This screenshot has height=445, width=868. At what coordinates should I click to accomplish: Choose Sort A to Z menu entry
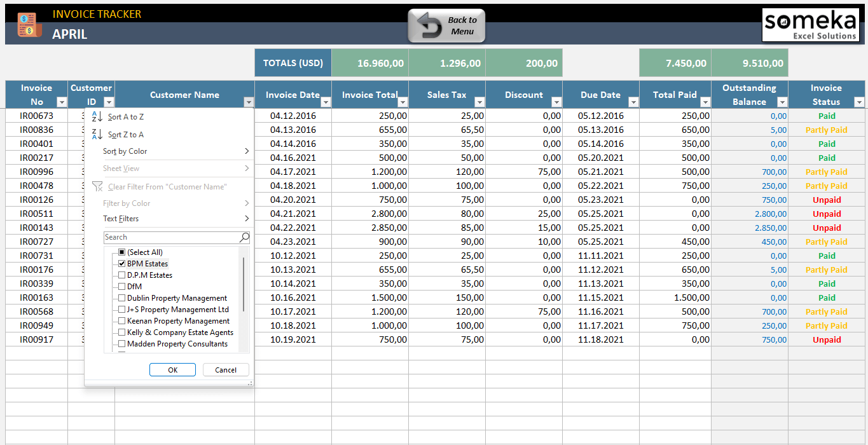(x=169, y=117)
